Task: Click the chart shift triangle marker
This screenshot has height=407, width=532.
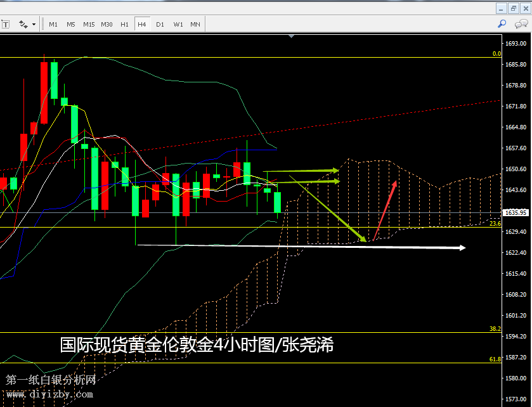Action: coord(291,36)
